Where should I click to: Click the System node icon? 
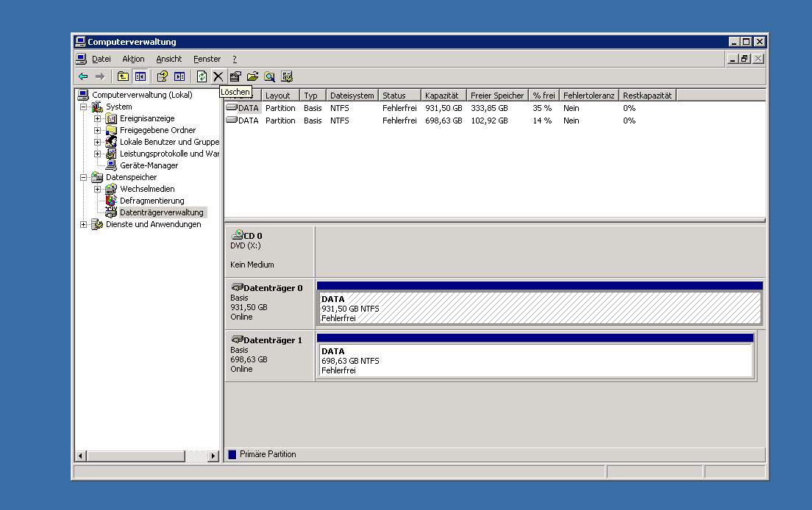click(97, 107)
